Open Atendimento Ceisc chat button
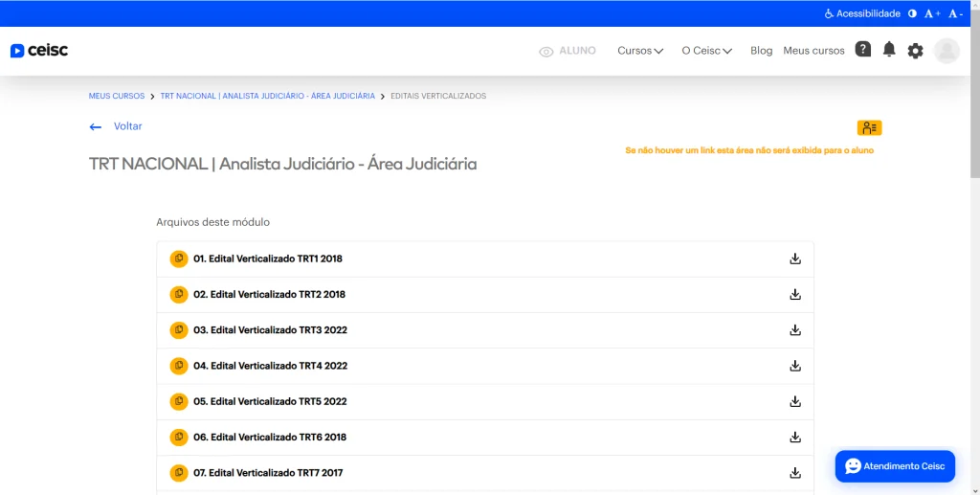Screen dimensions: 980x495 [x=895, y=466]
